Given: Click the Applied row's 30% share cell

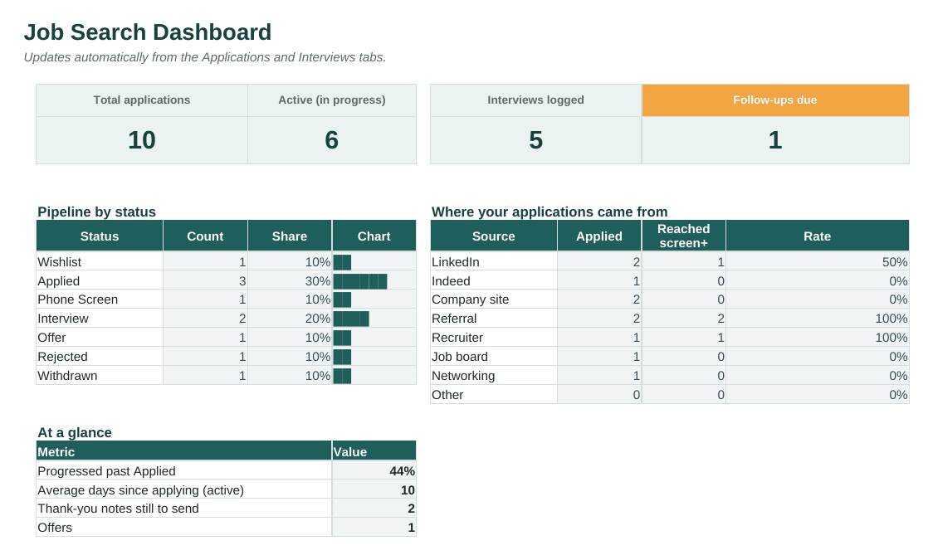Looking at the screenshot, I should coord(290,280).
